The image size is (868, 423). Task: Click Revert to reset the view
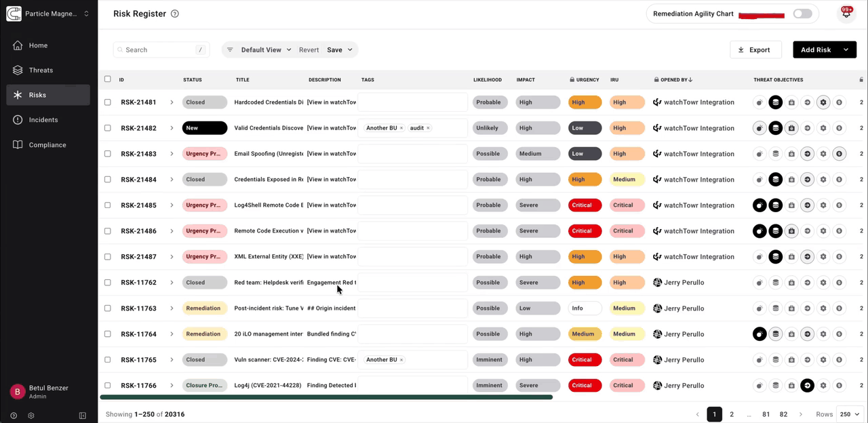click(x=309, y=49)
